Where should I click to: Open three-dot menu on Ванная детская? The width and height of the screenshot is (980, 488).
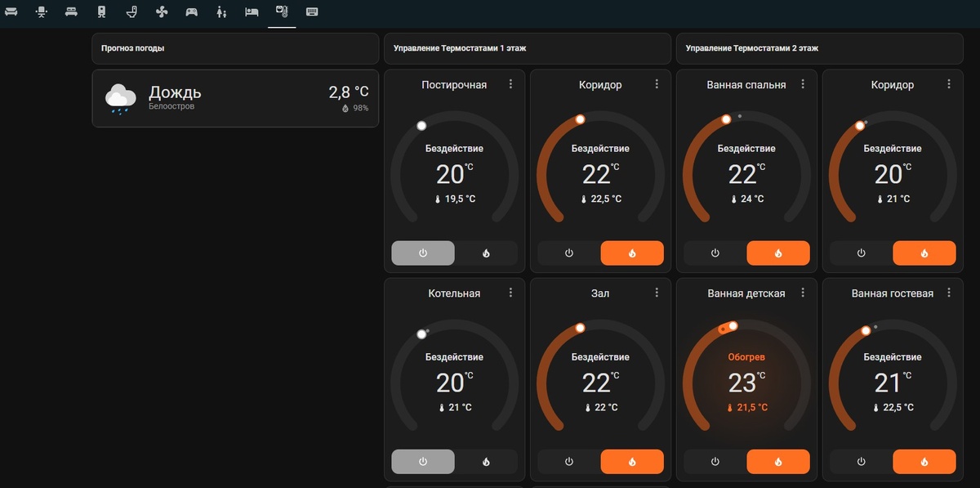[803, 293]
